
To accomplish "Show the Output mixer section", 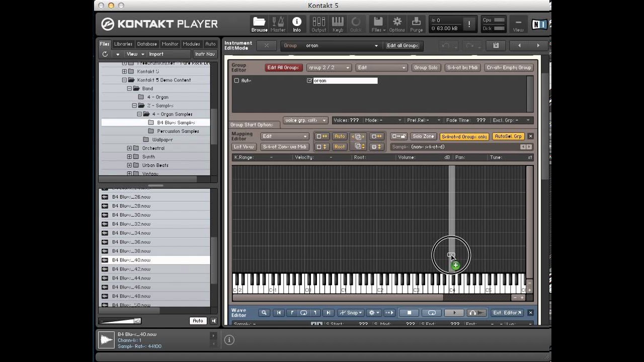I will click(319, 24).
